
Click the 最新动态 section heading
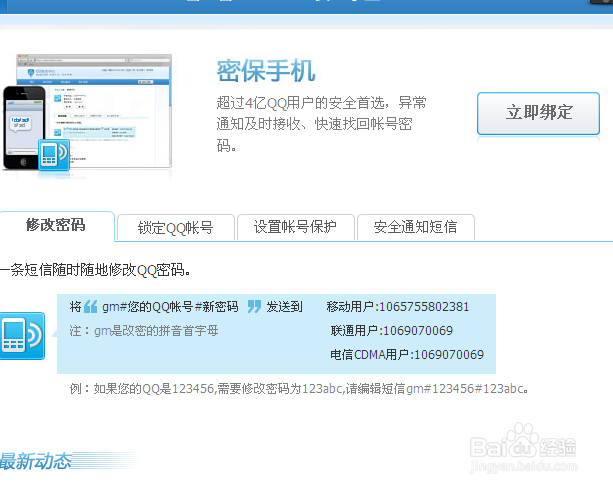tap(36, 461)
